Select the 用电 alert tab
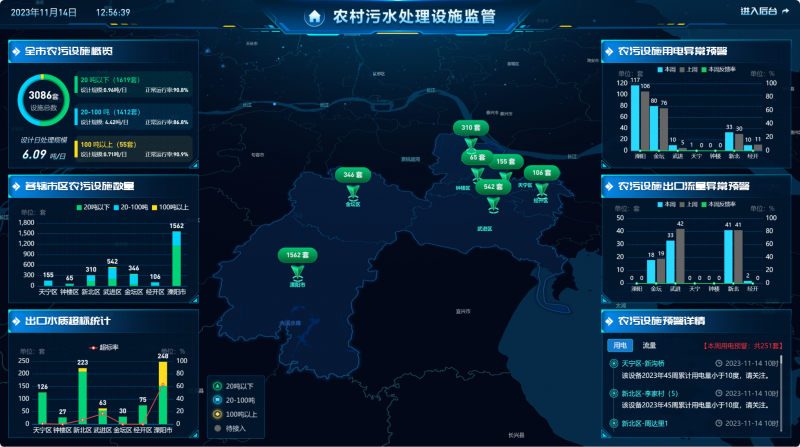The height and width of the screenshot is (447, 800). click(619, 345)
